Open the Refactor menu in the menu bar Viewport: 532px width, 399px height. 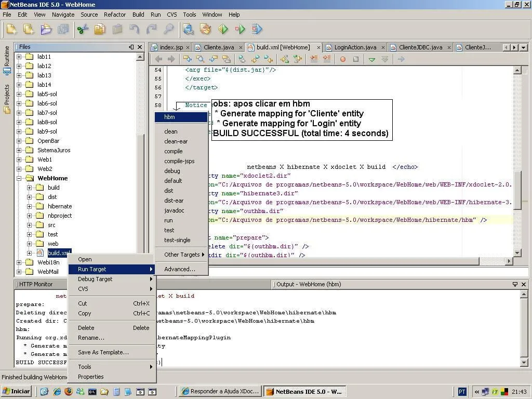pos(115,15)
